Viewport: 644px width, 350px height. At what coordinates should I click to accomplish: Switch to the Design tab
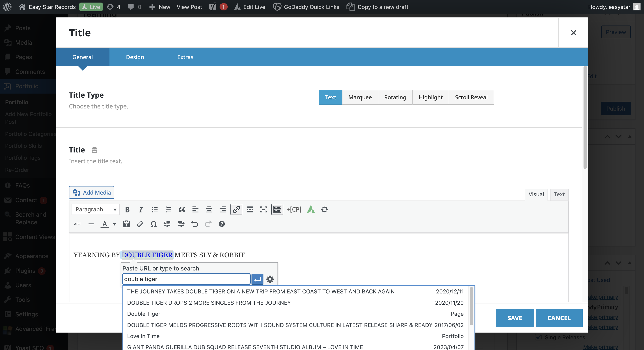[135, 57]
